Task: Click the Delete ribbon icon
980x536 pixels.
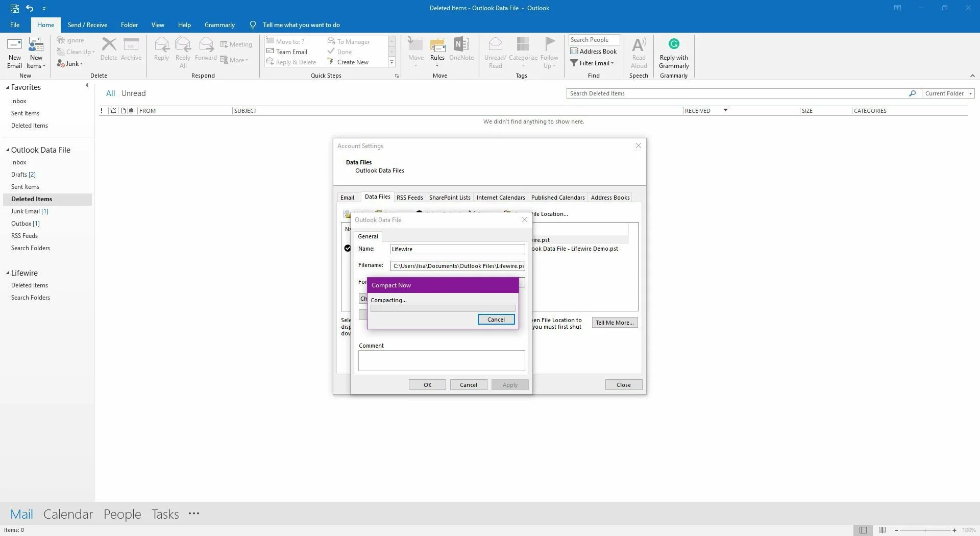Action: (x=109, y=49)
